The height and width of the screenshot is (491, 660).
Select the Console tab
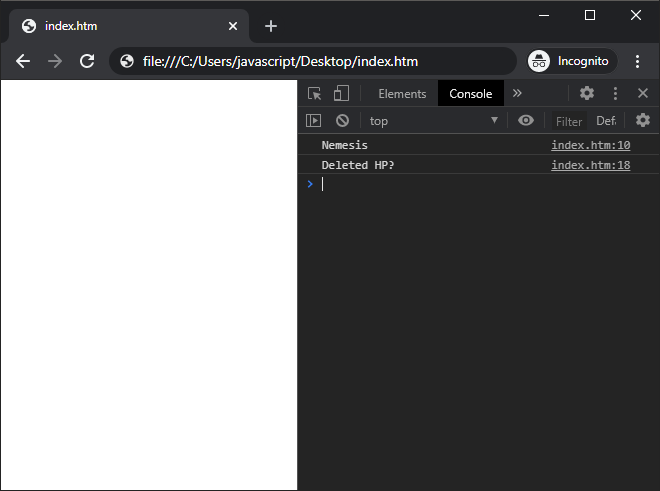pos(471,93)
